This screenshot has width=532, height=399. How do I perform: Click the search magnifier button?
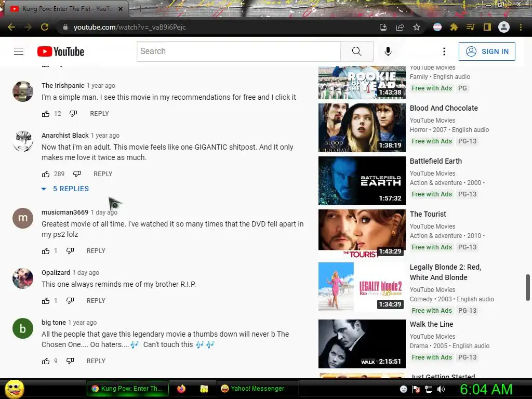tap(356, 51)
